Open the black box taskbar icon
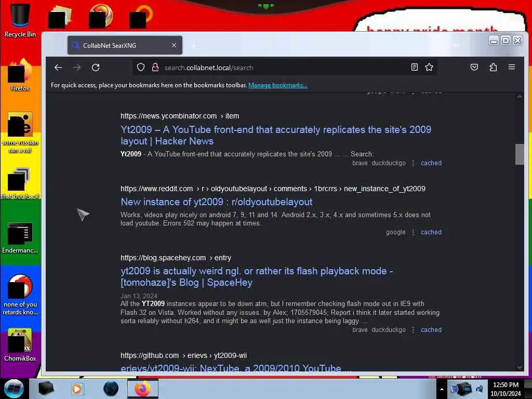532x399 pixels. pos(46,389)
